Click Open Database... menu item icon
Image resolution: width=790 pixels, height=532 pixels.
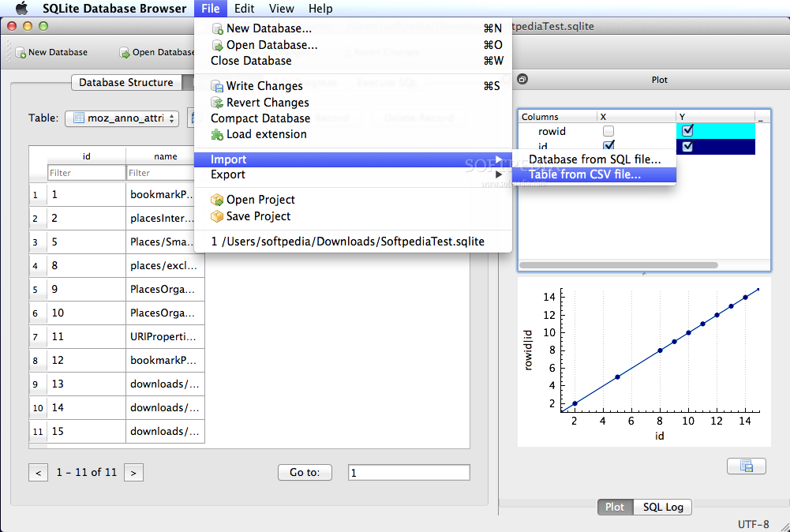217,45
